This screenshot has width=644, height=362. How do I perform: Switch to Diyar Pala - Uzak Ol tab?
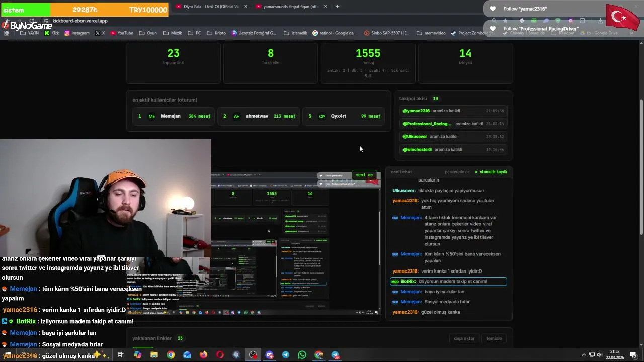click(211, 7)
